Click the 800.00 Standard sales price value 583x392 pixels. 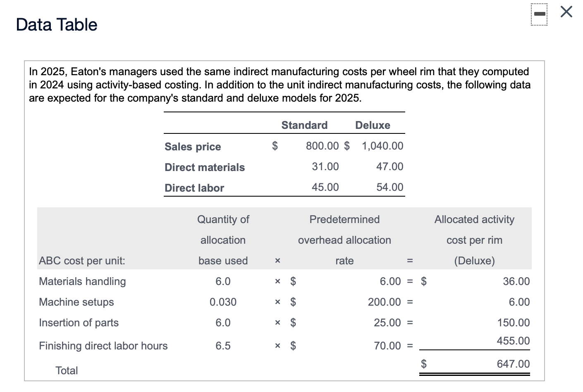coord(323,145)
